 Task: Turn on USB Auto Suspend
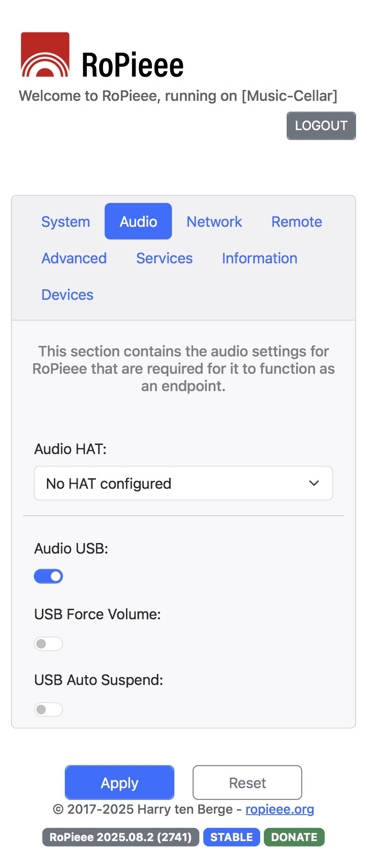(48, 710)
